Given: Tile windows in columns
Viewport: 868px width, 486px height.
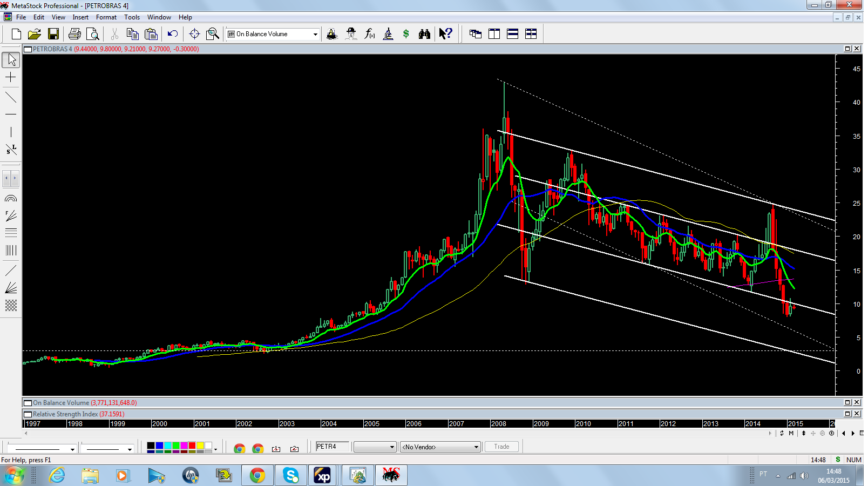Looking at the screenshot, I should coord(494,34).
